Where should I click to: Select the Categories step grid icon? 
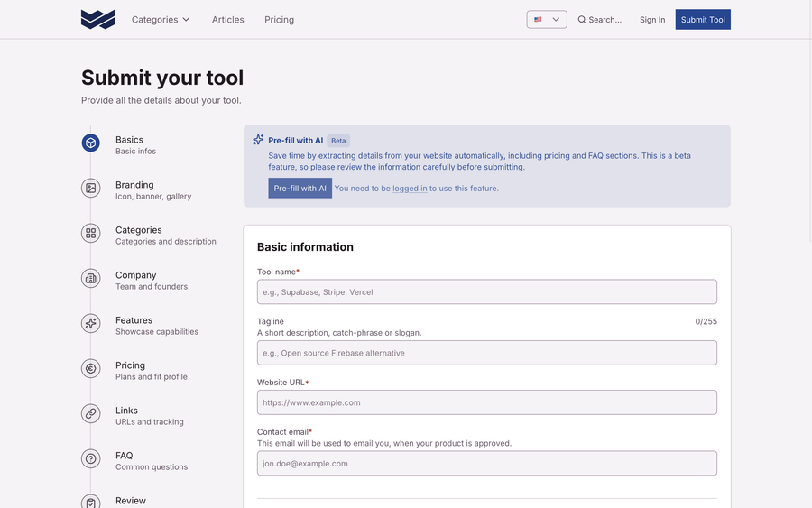[90, 233]
